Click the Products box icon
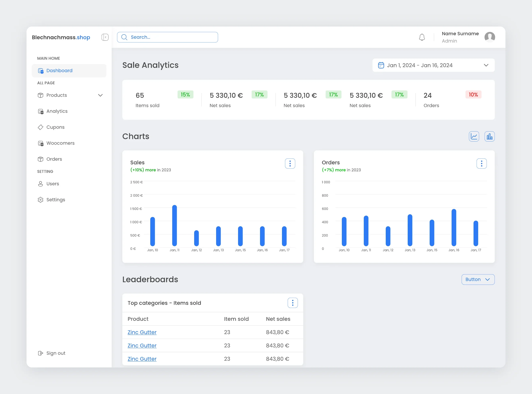This screenshot has width=532, height=394. click(x=41, y=95)
